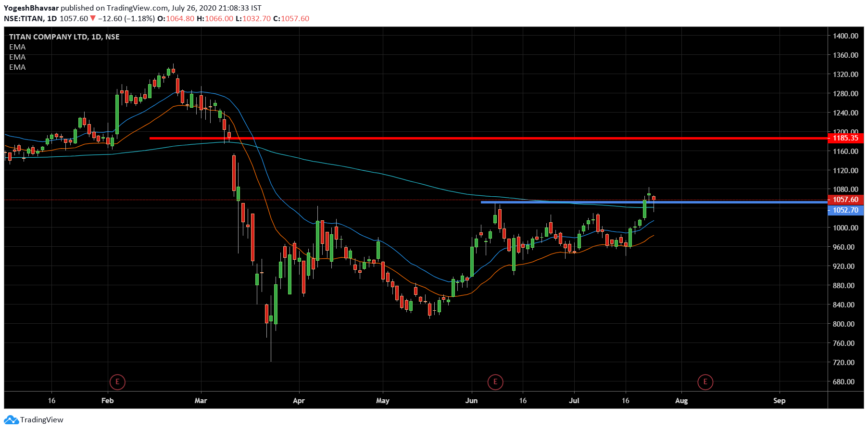Click the 1240.00 price axis label
The width and height of the screenshot is (868, 431).
click(x=845, y=113)
